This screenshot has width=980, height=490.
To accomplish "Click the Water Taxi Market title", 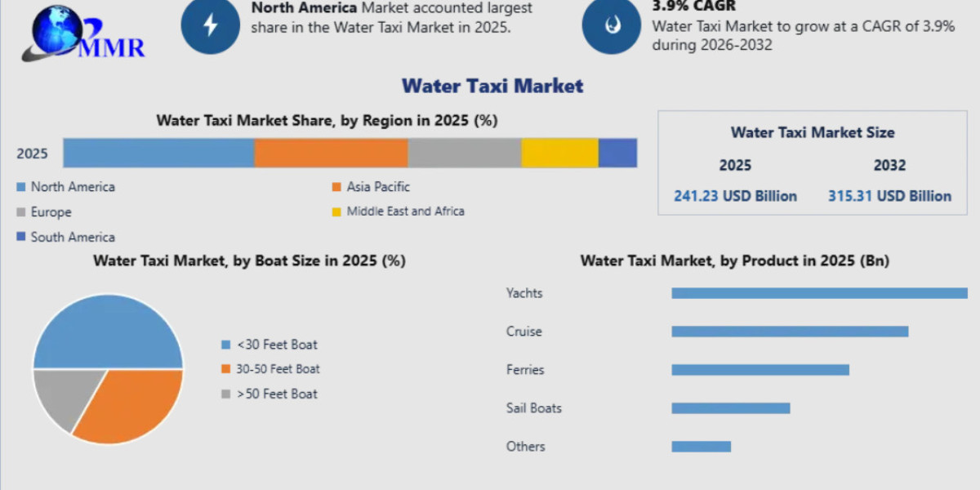I will [x=492, y=86].
